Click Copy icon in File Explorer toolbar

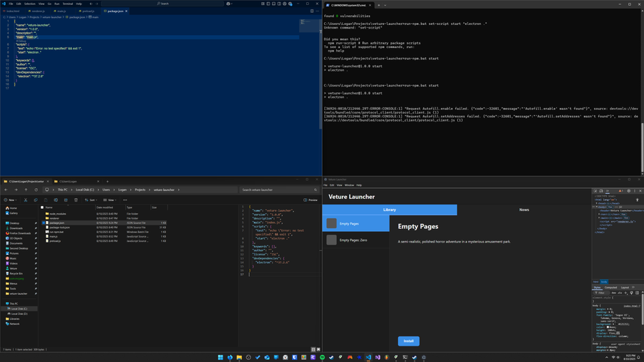(35, 200)
